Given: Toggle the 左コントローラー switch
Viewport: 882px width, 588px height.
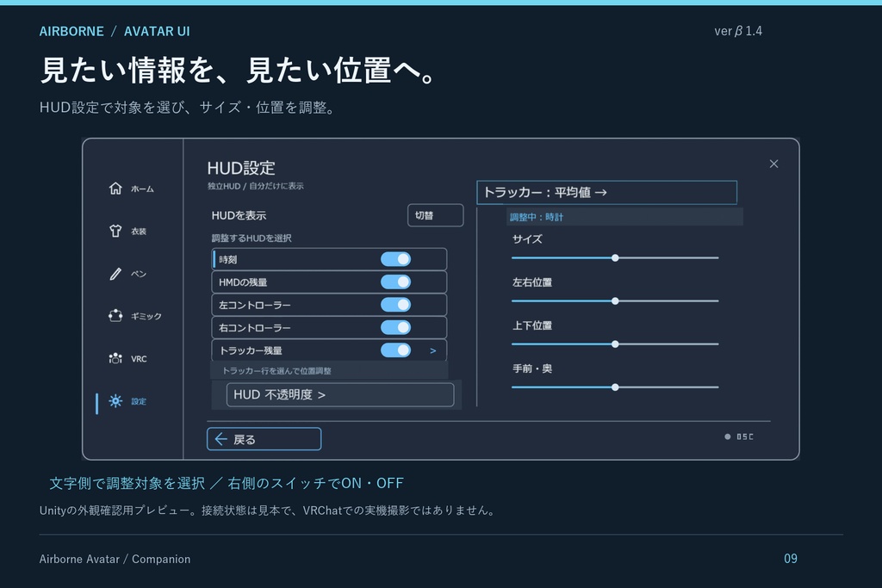Looking at the screenshot, I should (395, 305).
